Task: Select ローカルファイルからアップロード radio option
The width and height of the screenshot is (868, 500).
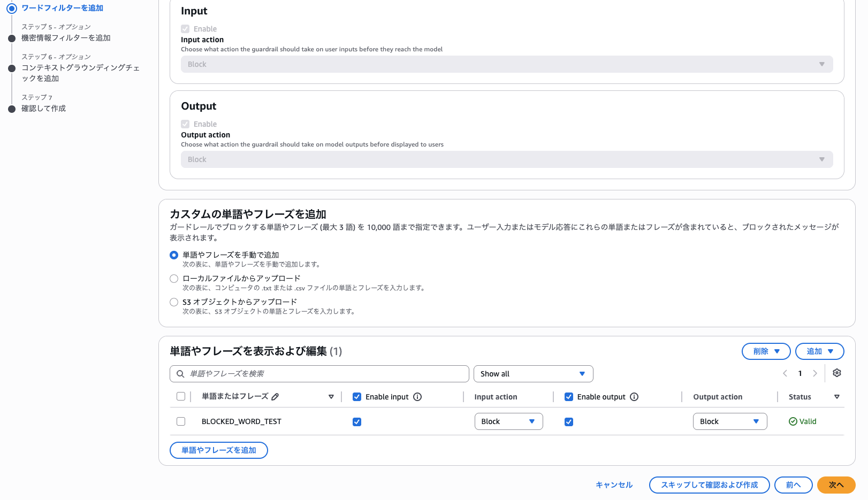Action: (174, 279)
